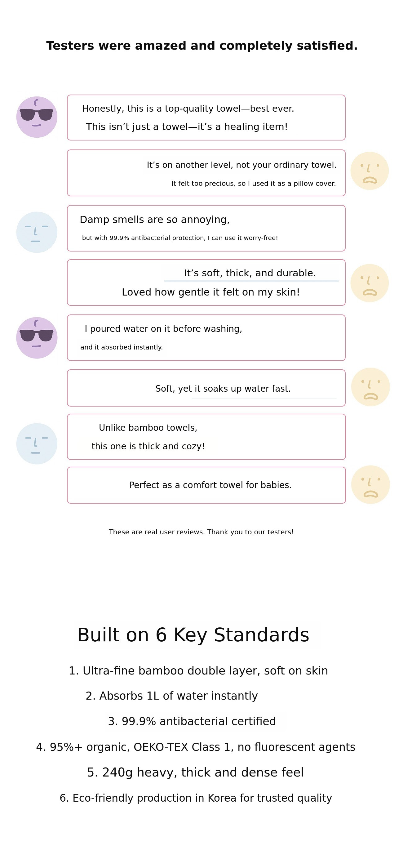Click the "99.9% antibacterial certified" list item

point(192,721)
